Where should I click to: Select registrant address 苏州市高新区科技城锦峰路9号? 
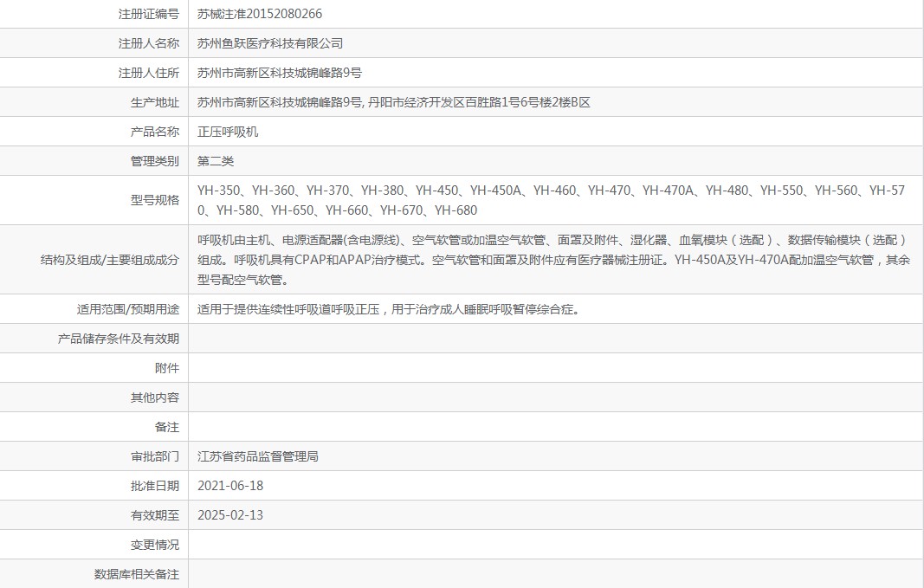point(280,73)
